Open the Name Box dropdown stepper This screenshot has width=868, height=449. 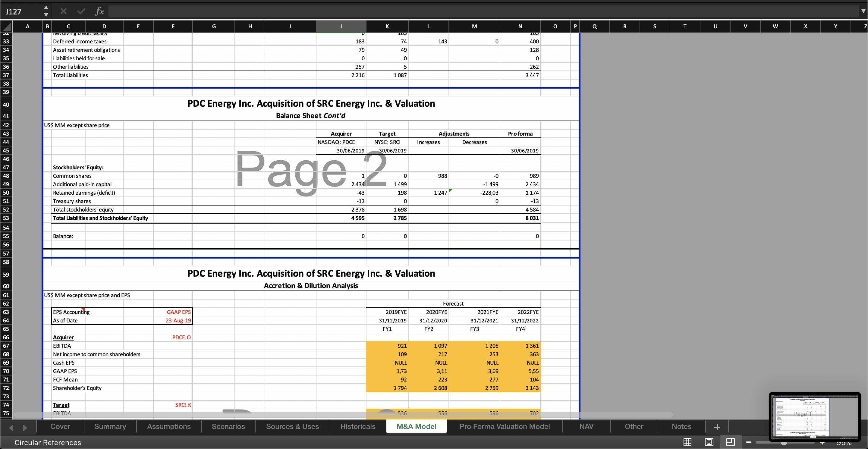point(46,11)
